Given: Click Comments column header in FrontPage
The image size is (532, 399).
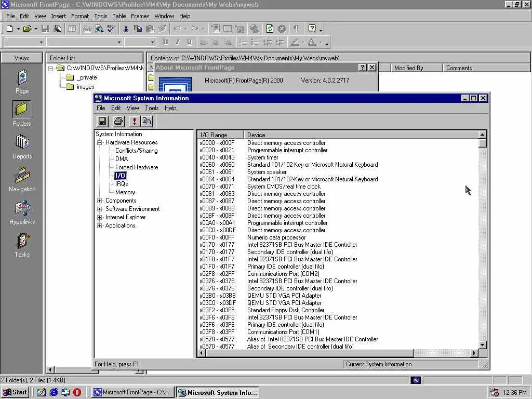Looking at the screenshot, I should (486, 68).
